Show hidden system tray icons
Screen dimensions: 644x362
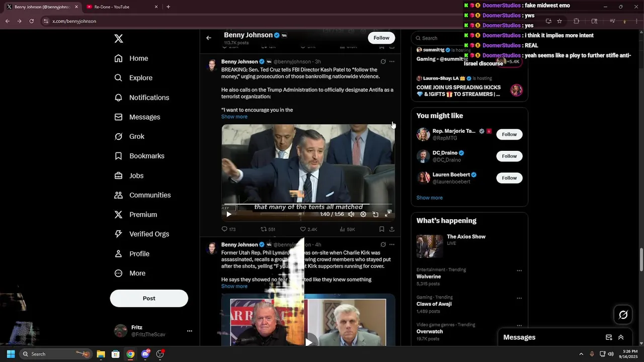pos(581,354)
